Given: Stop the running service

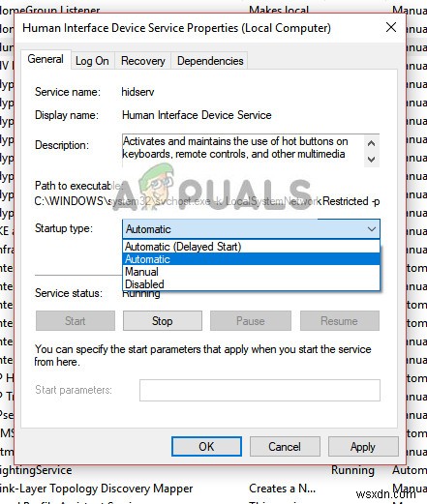Looking at the screenshot, I should [163, 321].
